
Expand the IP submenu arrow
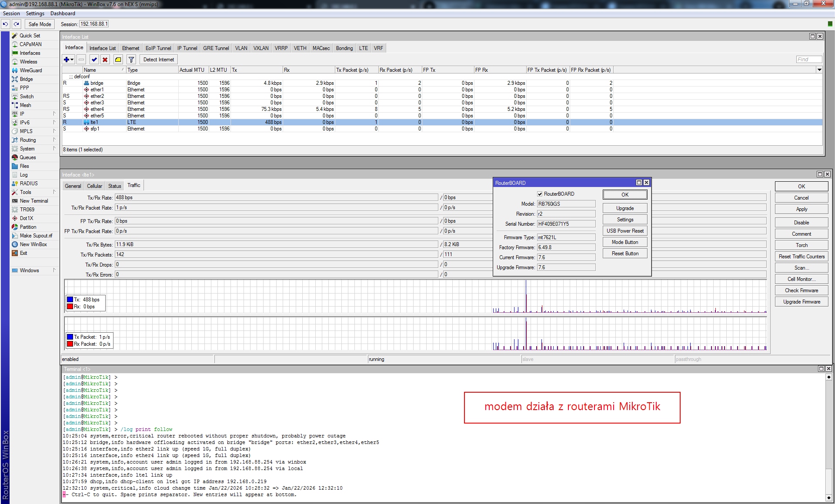tap(54, 114)
